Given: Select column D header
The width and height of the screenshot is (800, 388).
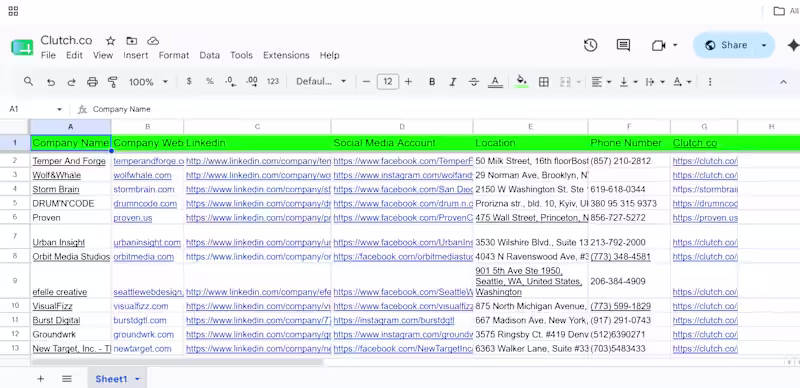Looking at the screenshot, I should click(x=402, y=127).
